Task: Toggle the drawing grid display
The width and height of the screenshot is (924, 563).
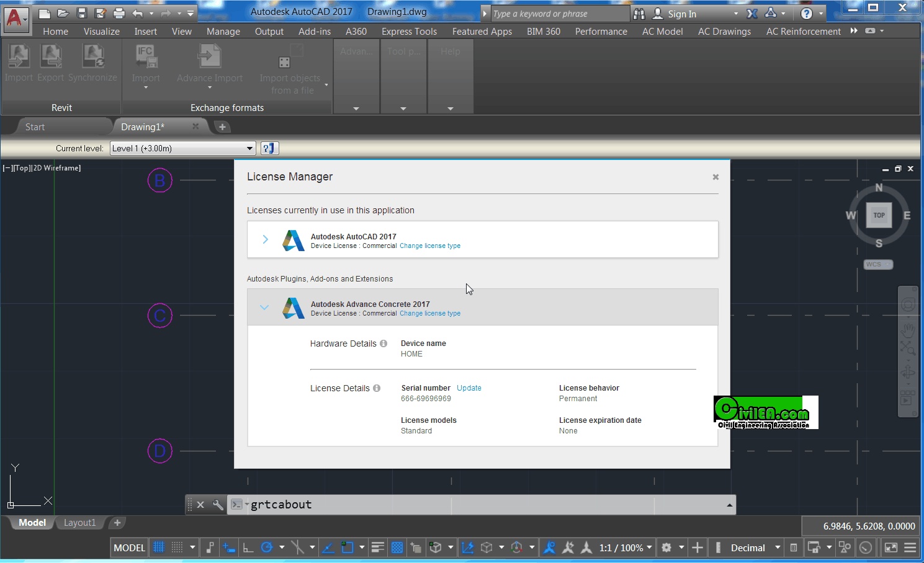Action: 159,547
